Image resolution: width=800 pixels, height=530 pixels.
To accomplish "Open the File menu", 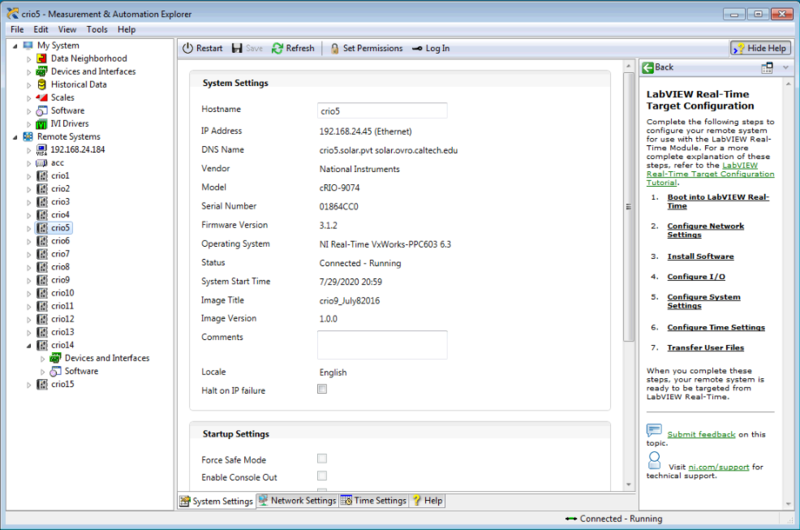I will (x=17, y=30).
